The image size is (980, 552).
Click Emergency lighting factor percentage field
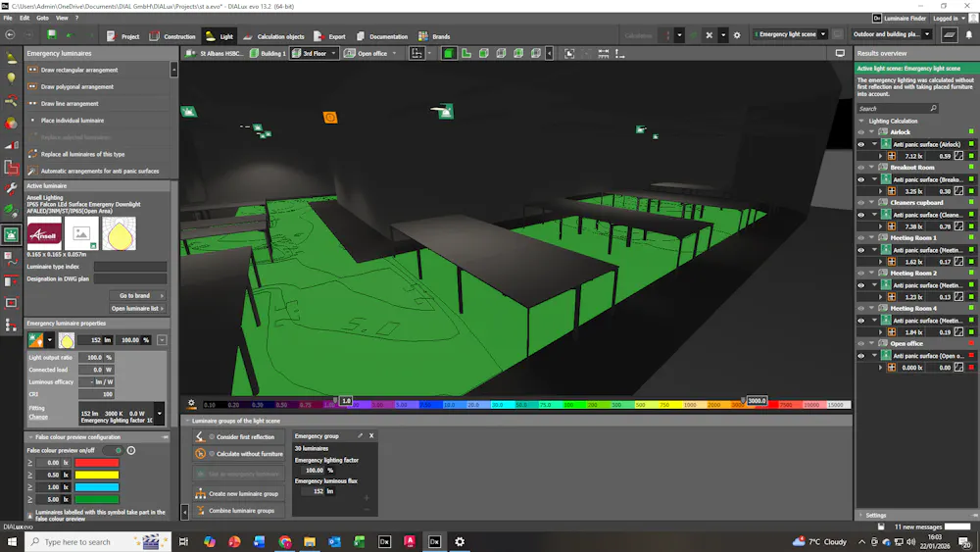(x=314, y=470)
